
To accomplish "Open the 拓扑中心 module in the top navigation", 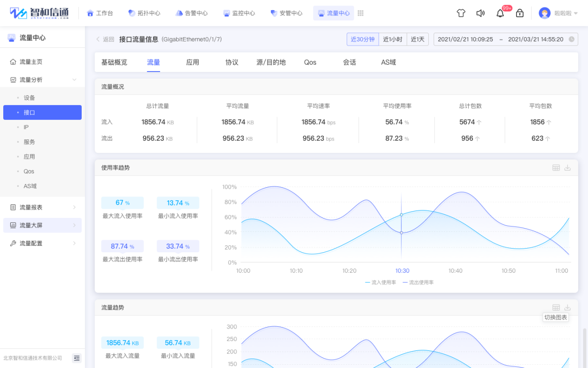I will point(144,13).
